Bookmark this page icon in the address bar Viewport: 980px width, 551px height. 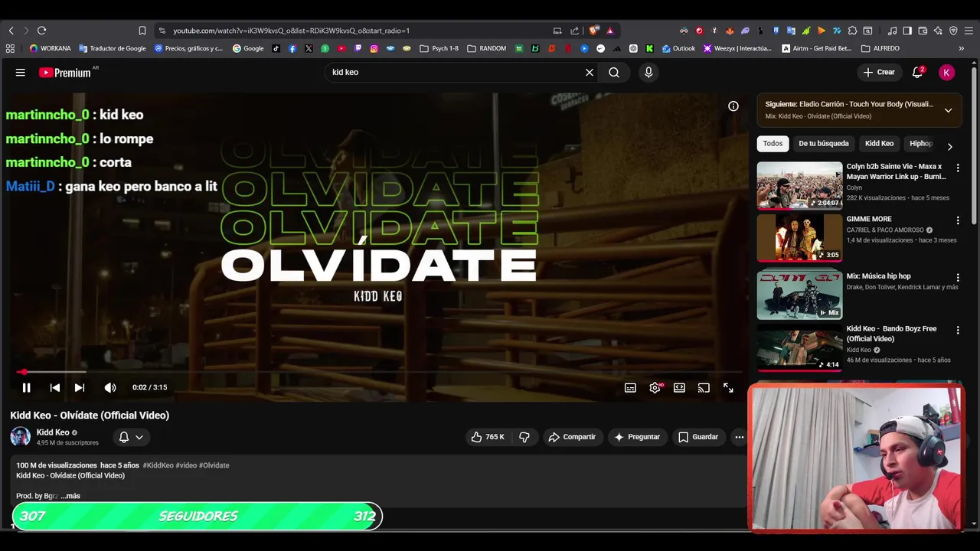click(142, 31)
